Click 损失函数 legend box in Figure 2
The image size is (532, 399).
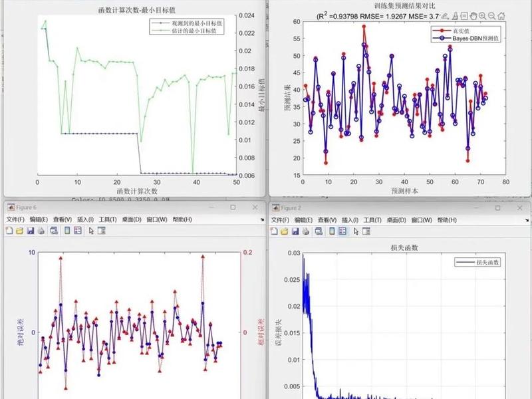[477, 262]
